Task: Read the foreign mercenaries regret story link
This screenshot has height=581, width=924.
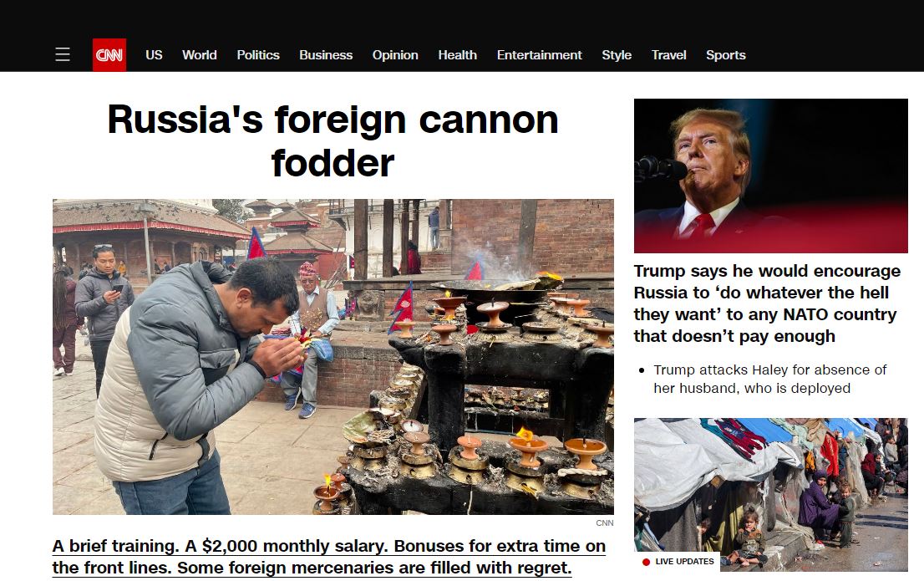Action: tap(329, 557)
